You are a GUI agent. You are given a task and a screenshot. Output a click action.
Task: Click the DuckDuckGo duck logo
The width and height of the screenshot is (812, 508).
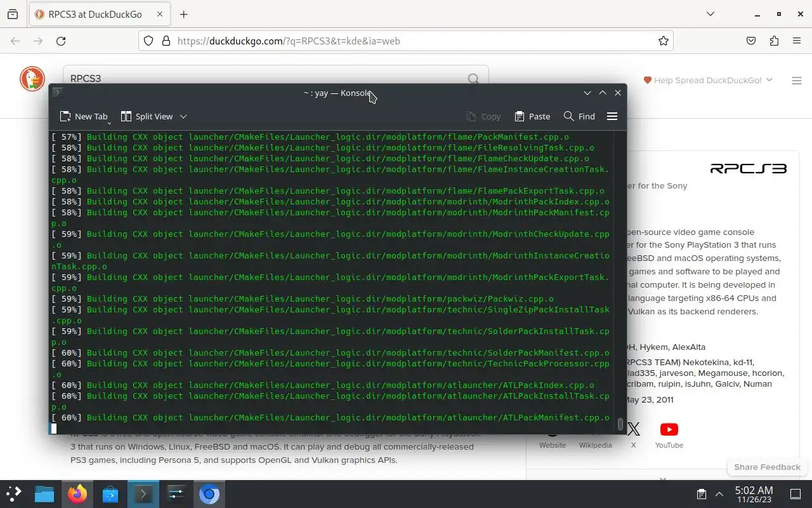point(32,79)
